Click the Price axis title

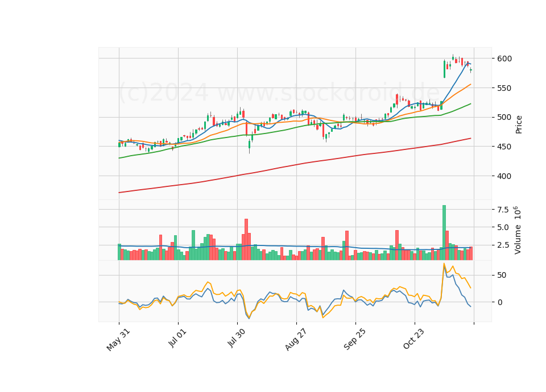pos(519,125)
